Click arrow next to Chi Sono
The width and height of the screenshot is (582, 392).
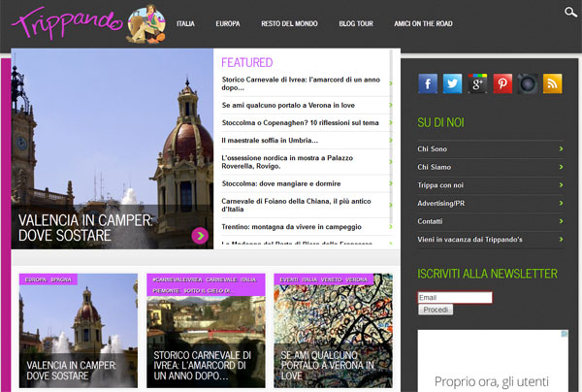coord(561,148)
